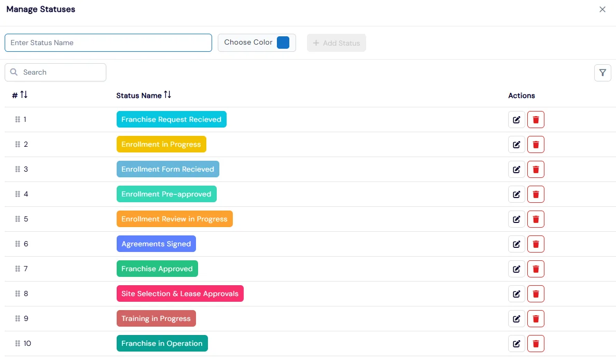
Task: Delete the Enrollment Form Recieved status
Action: click(536, 169)
